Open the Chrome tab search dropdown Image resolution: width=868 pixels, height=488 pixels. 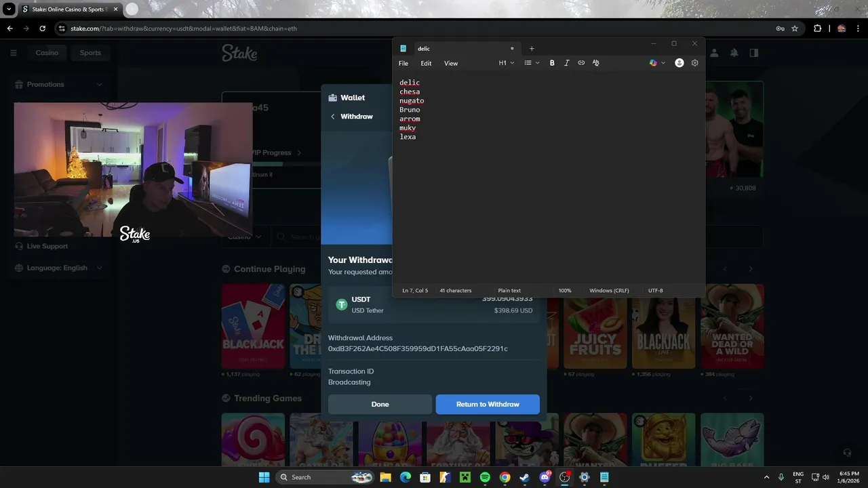click(9, 9)
